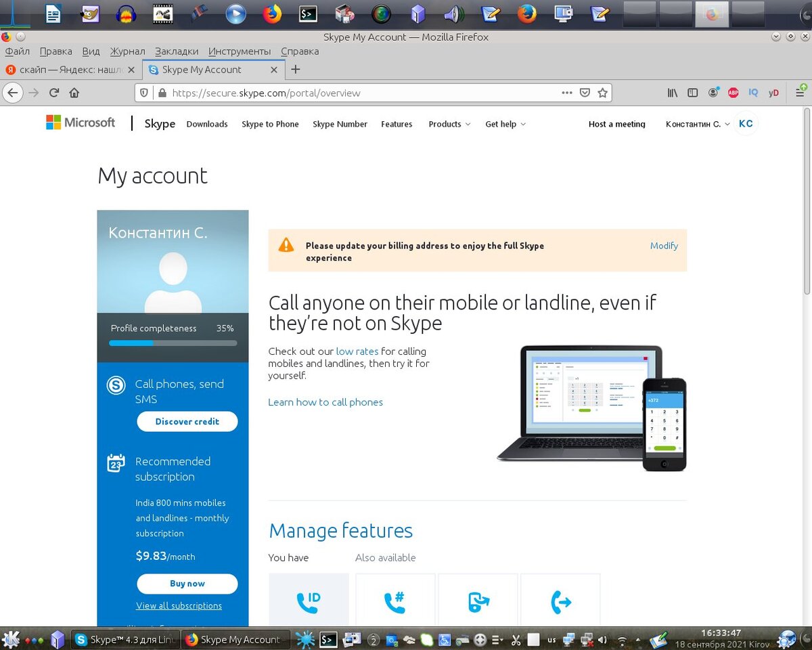Click Learn how to call phones

[325, 402]
